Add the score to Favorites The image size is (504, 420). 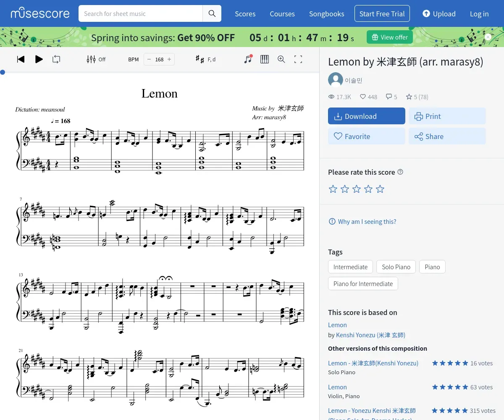coord(367,136)
